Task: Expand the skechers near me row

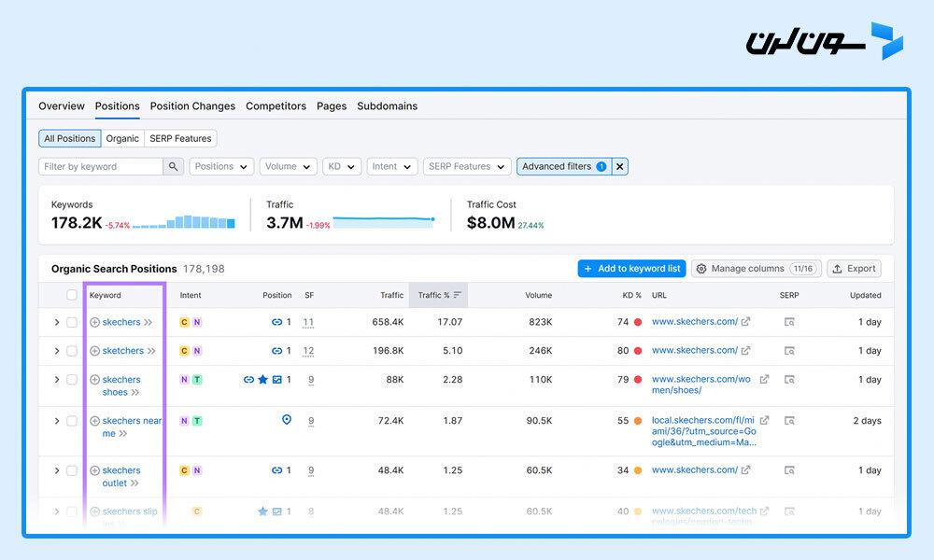Action: [57, 421]
